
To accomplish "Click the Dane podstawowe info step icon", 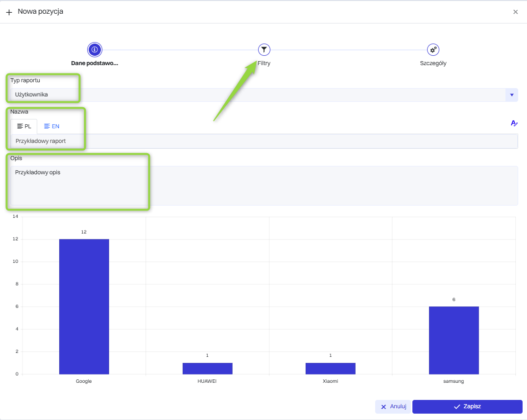I will pos(95,49).
